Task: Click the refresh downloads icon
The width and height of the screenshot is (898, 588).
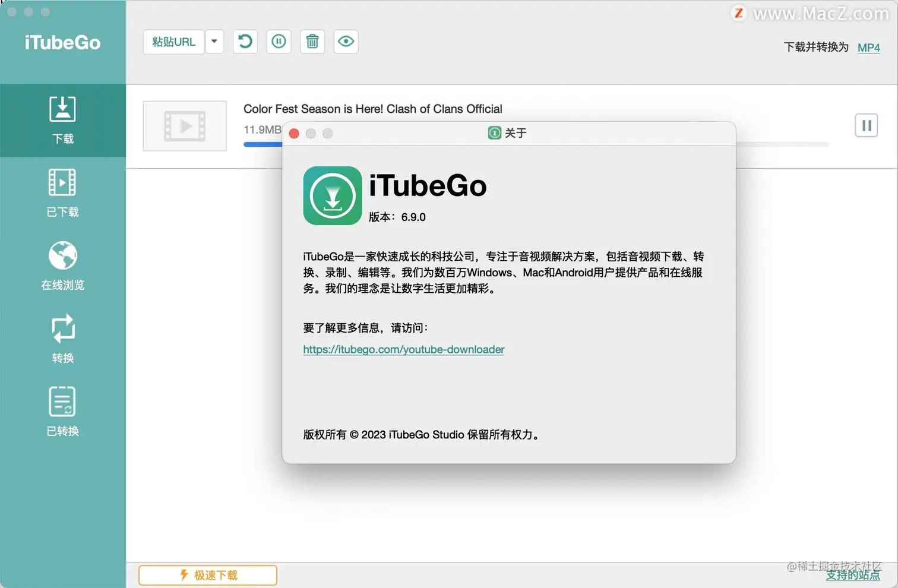Action: tap(245, 42)
